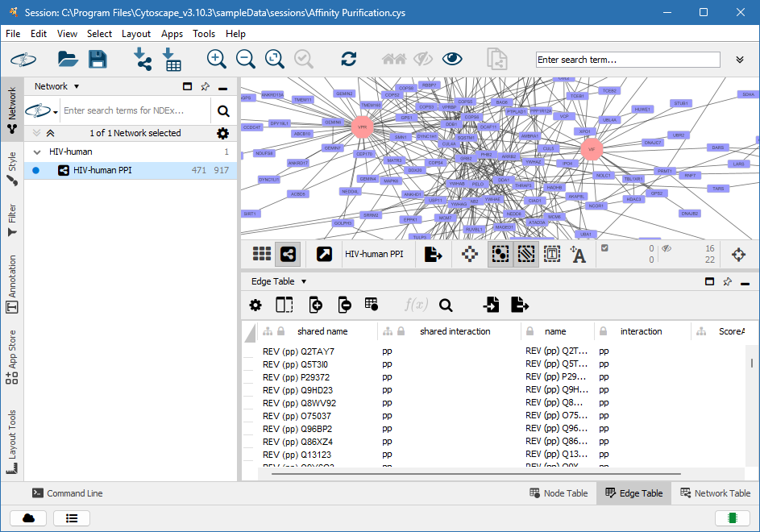The image size is (760, 532).
Task: Select HIV-human PPI network row
Action: click(131, 171)
